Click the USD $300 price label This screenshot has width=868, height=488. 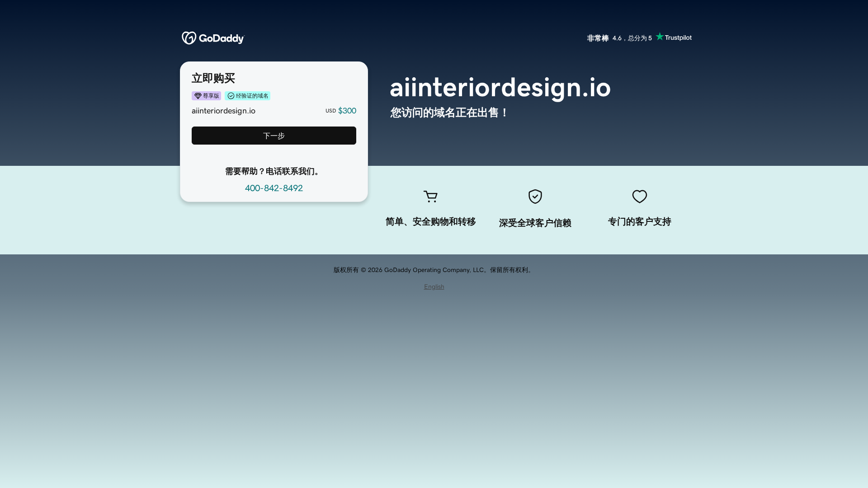click(340, 111)
